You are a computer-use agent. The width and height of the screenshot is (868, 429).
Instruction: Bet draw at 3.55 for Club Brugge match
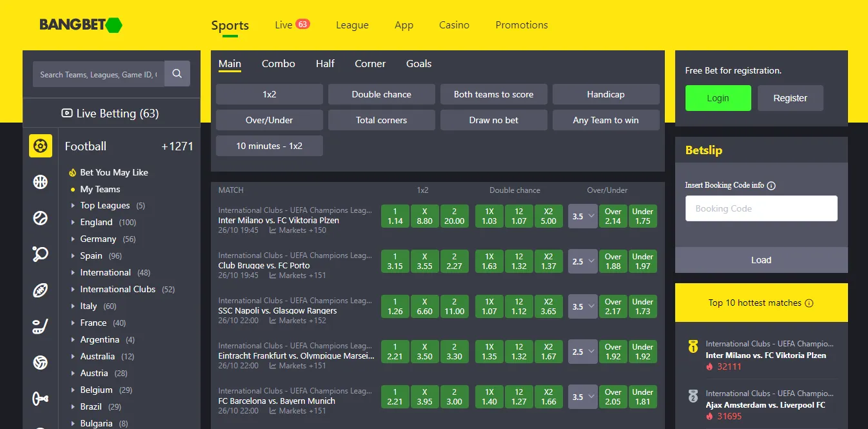point(425,261)
